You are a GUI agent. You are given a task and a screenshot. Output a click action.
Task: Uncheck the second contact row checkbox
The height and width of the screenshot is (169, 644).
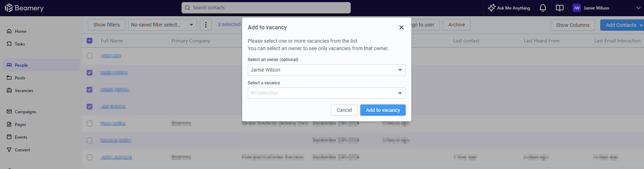[x=90, y=73]
